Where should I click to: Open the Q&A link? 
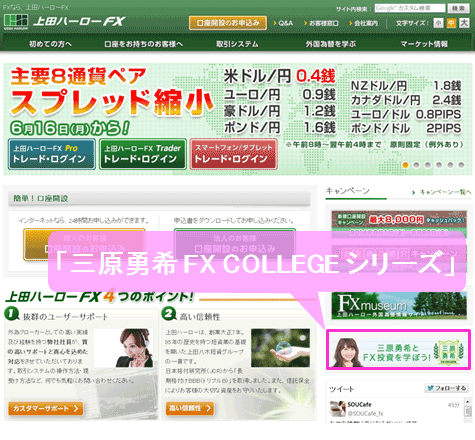pos(283,23)
